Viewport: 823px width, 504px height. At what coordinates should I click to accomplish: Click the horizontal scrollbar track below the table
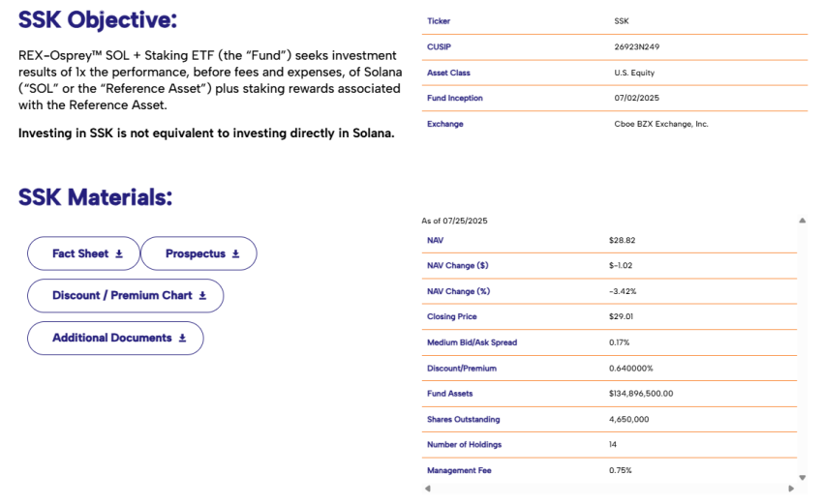point(608,489)
